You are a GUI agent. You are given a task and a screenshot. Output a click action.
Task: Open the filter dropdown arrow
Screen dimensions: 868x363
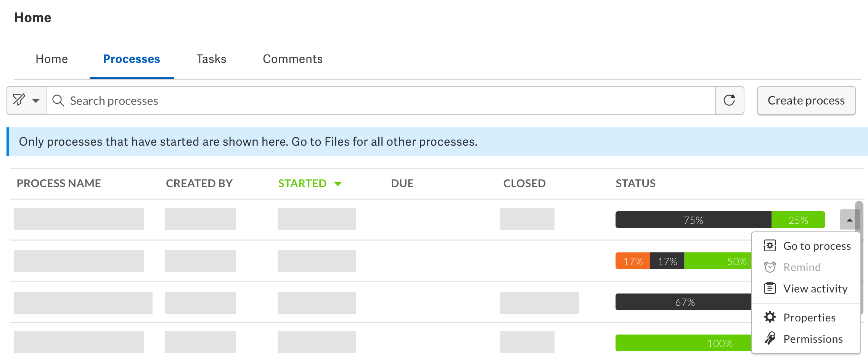(36, 101)
